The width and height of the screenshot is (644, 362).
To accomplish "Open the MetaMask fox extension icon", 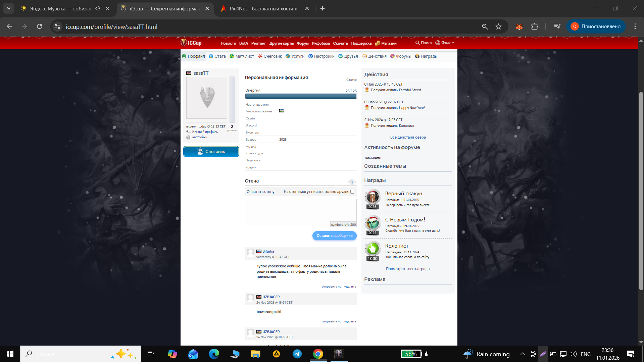I will point(519,27).
